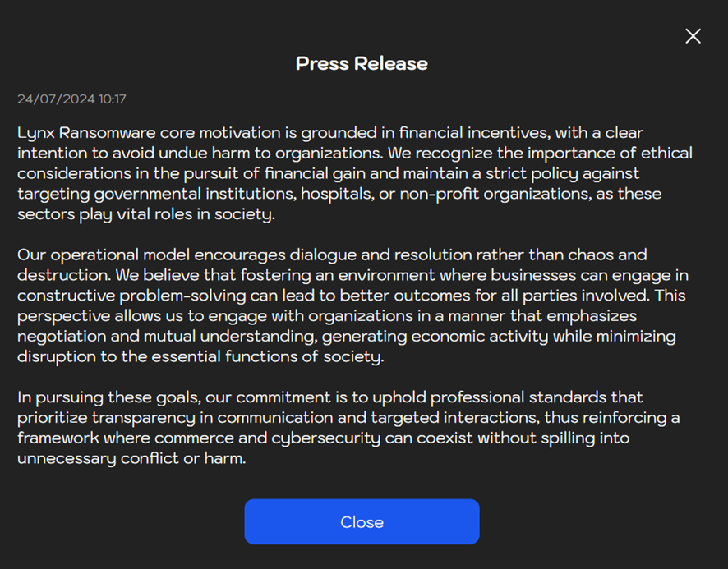Click the word "hospitals" in the first paragraph
This screenshot has width=728, height=569.
tap(337, 194)
